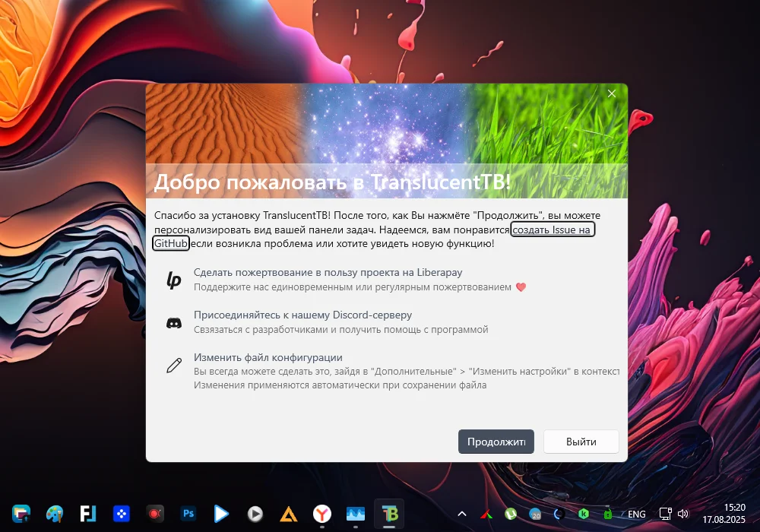The image size is (760, 532).
Task: Click the uTorrent tray icon
Action: pyautogui.click(x=511, y=514)
